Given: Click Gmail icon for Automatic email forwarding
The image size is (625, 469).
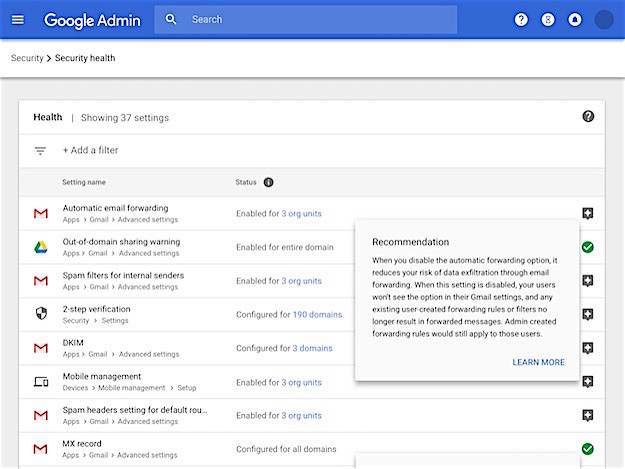Looking at the screenshot, I should coord(41,214).
